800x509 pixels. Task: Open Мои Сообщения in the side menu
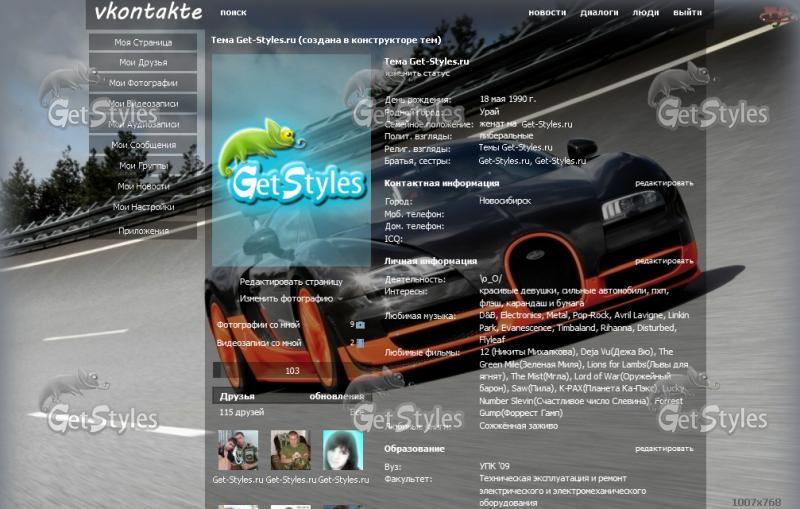143,145
